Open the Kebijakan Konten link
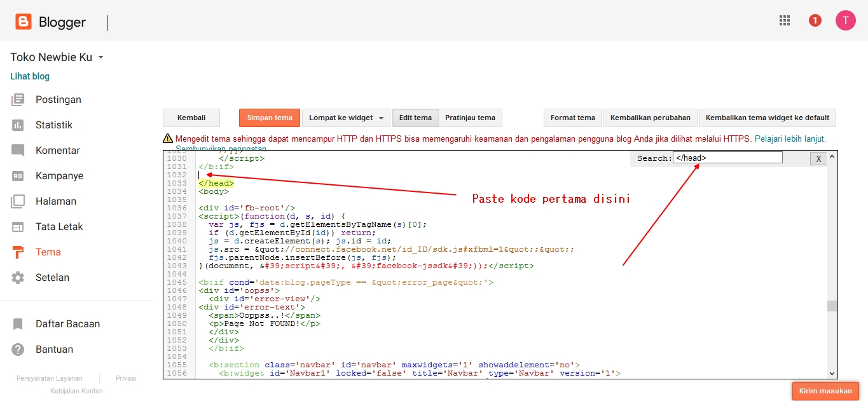 coord(76,391)
